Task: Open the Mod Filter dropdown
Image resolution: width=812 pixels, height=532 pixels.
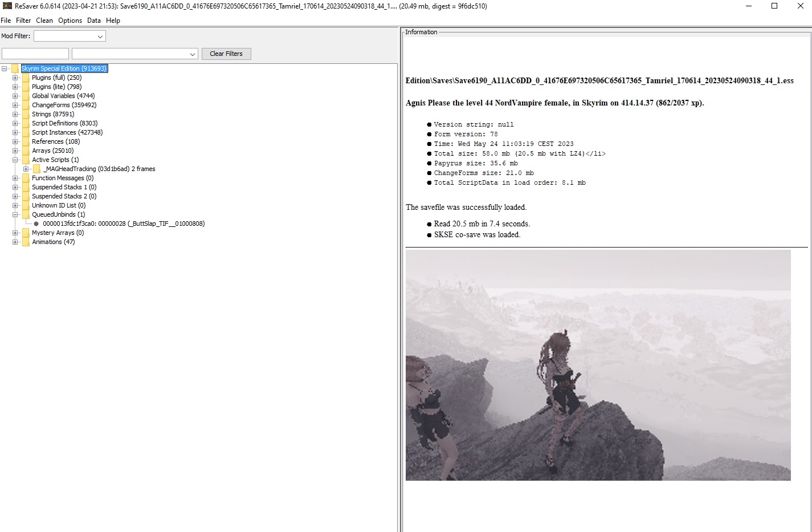Action: tap(70, 36)
